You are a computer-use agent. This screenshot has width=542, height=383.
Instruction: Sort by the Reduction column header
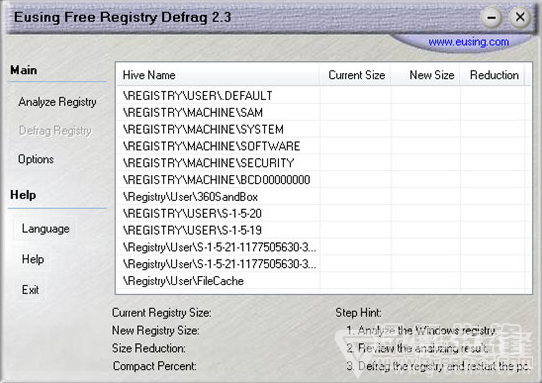tap(492, 75)
